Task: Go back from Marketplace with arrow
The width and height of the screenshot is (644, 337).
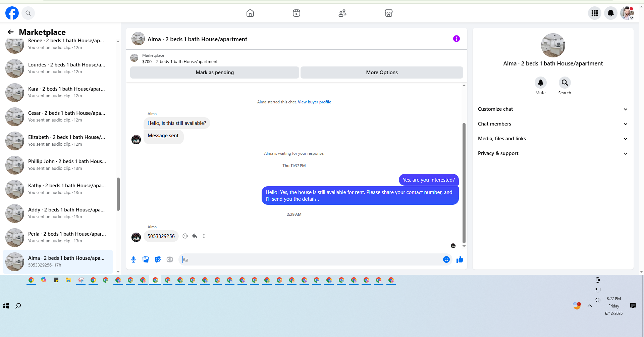Action: [11, 32]
